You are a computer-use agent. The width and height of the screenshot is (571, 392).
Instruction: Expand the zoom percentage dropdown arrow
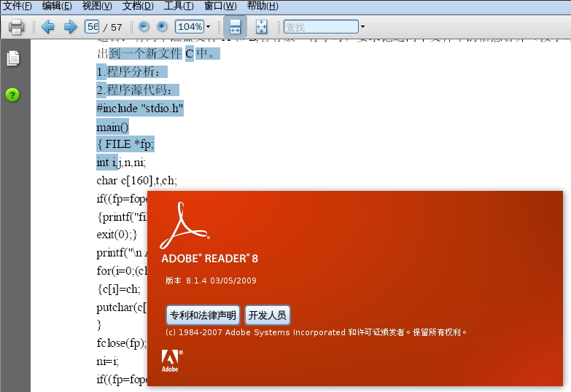click(209, 26)
